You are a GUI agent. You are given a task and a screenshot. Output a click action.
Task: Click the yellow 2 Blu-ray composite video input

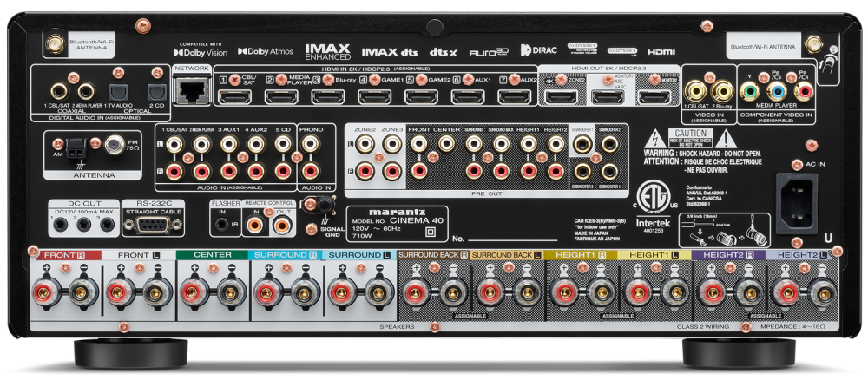[722, 91]
